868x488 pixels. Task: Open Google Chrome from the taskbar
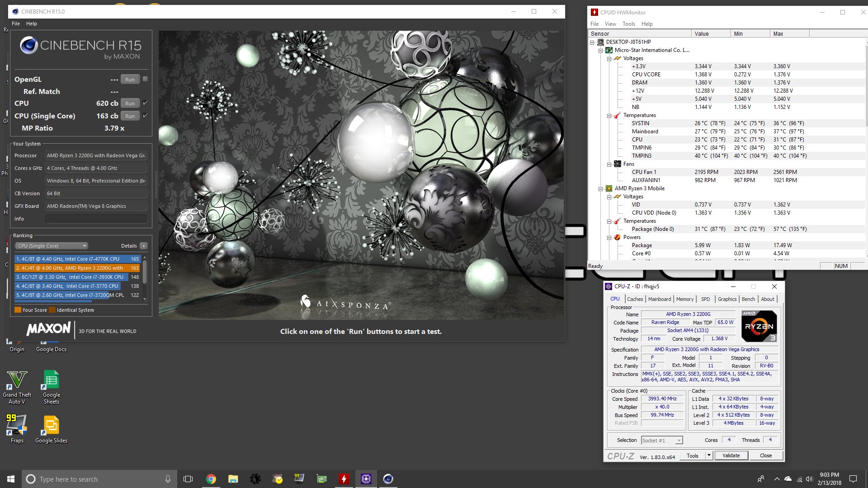tap(211, 479)
